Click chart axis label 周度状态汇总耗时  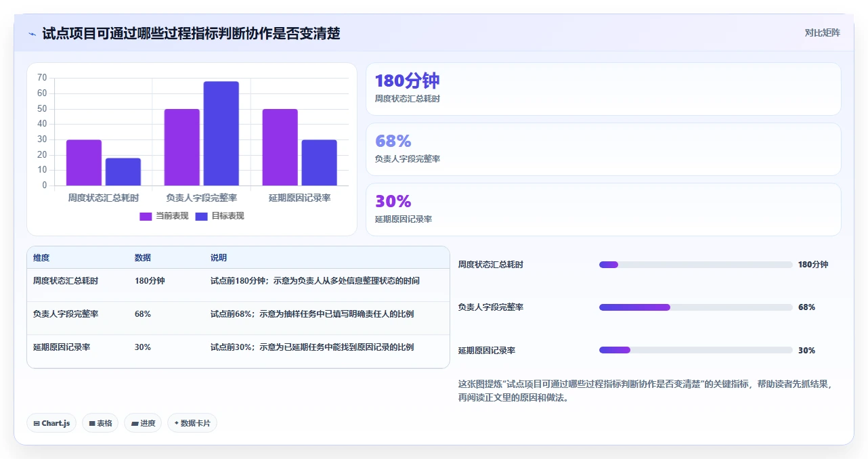click(x=104, y=198)
